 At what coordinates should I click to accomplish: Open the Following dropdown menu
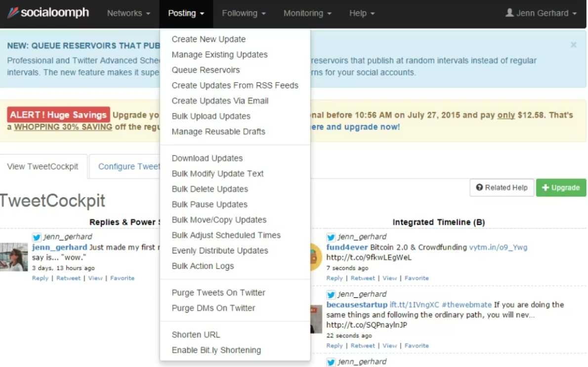244,13
